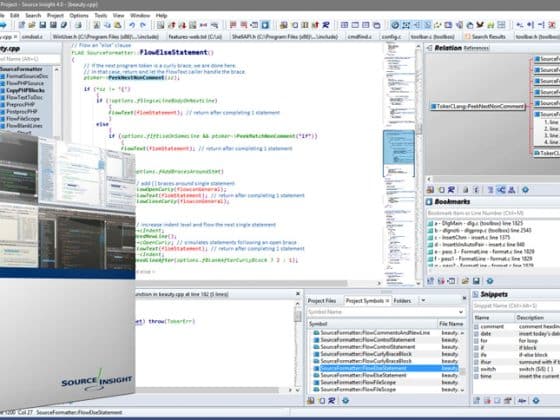Click the Home icon in the toolbar

[470, 25]
